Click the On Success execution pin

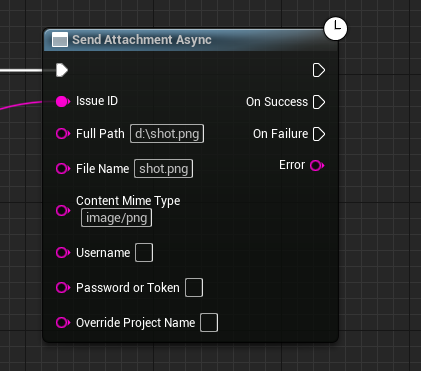tap(319, 102)
